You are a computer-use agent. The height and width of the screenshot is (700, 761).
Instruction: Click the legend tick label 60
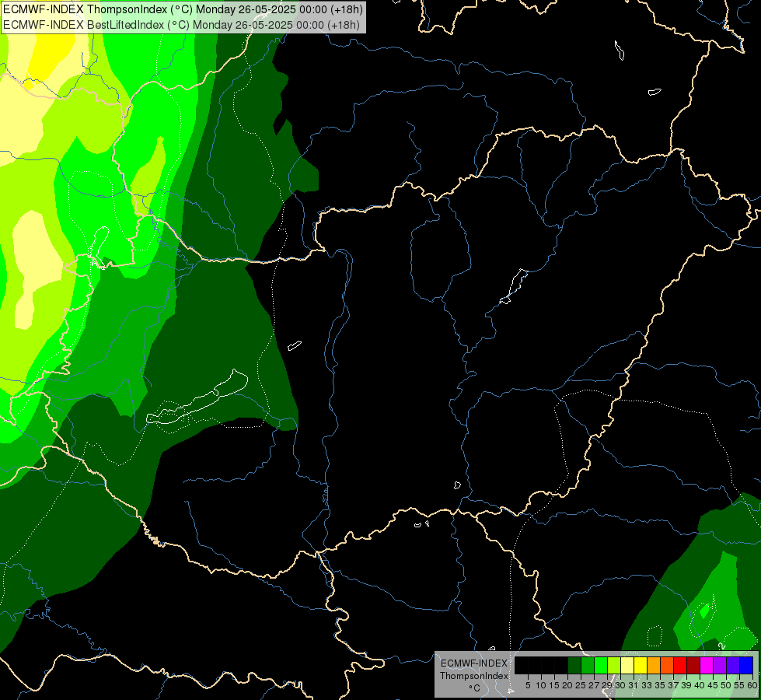coord(752,685)
